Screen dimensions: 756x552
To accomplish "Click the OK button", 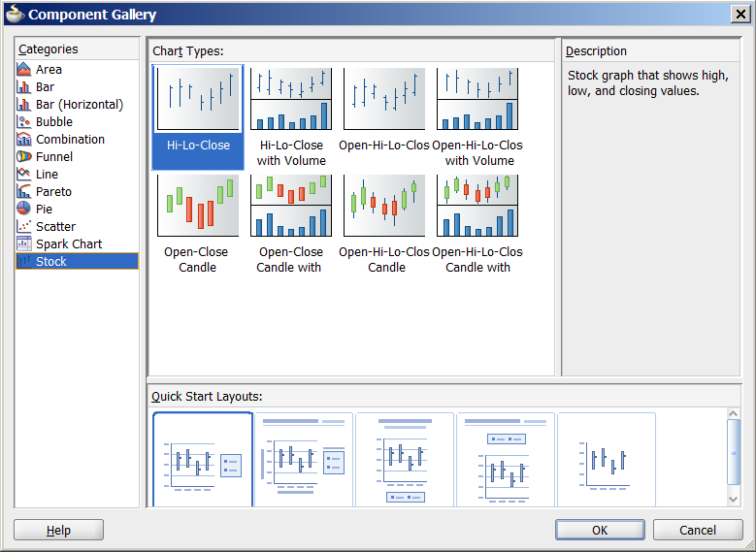I will coord(600,531).
